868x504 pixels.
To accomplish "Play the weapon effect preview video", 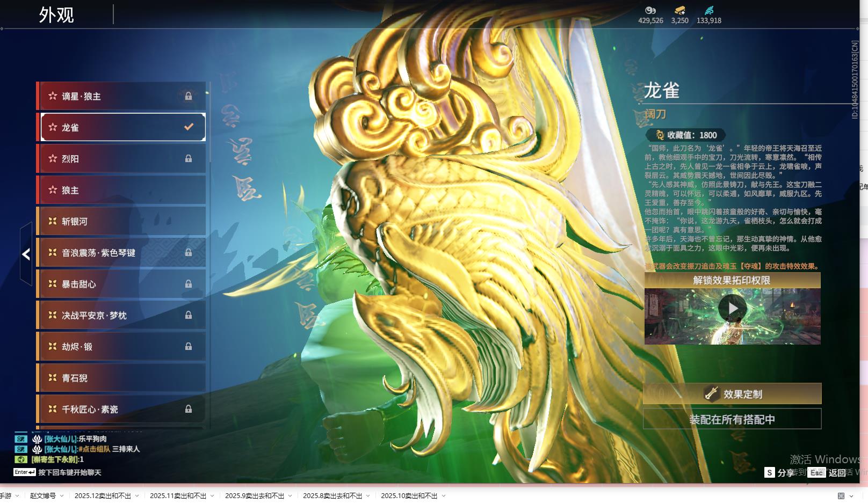I will point(732,309).
